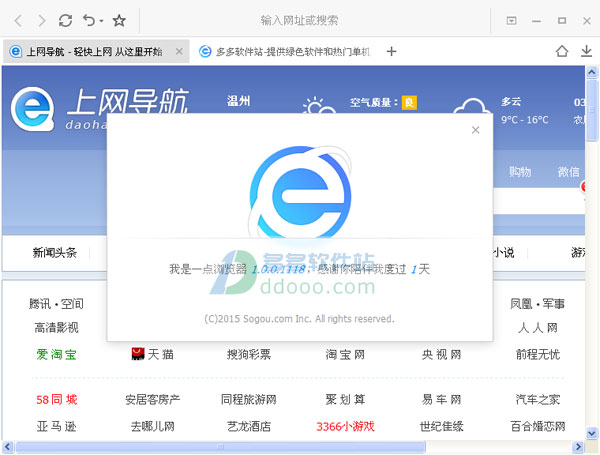The width and height of the screenshot is (600, 455).
Task: Open 人人网 link
Action: tap(538, 328)
